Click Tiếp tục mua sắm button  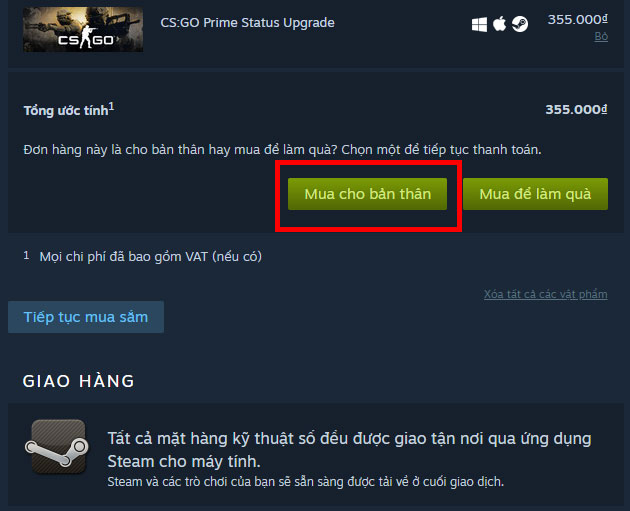pyautogui.click(x=86, y=317)
